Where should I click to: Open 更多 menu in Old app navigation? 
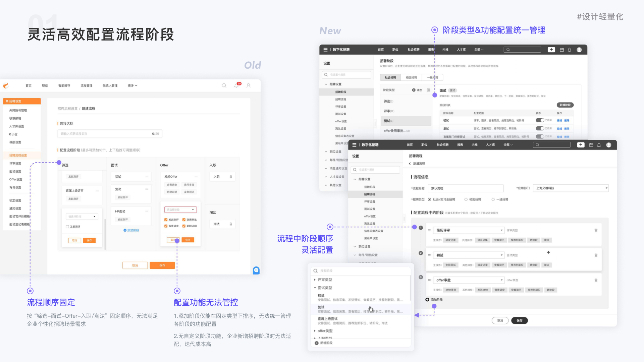pos(132,85)
